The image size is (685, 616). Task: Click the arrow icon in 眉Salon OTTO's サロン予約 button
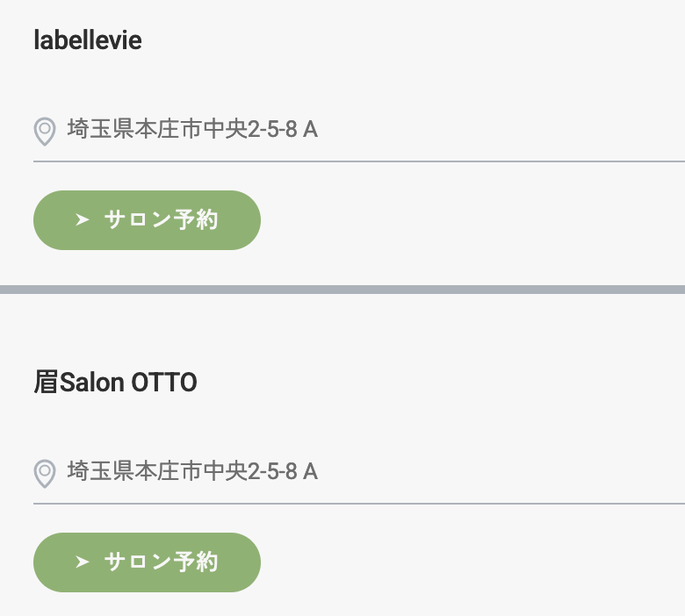(83, 562)
